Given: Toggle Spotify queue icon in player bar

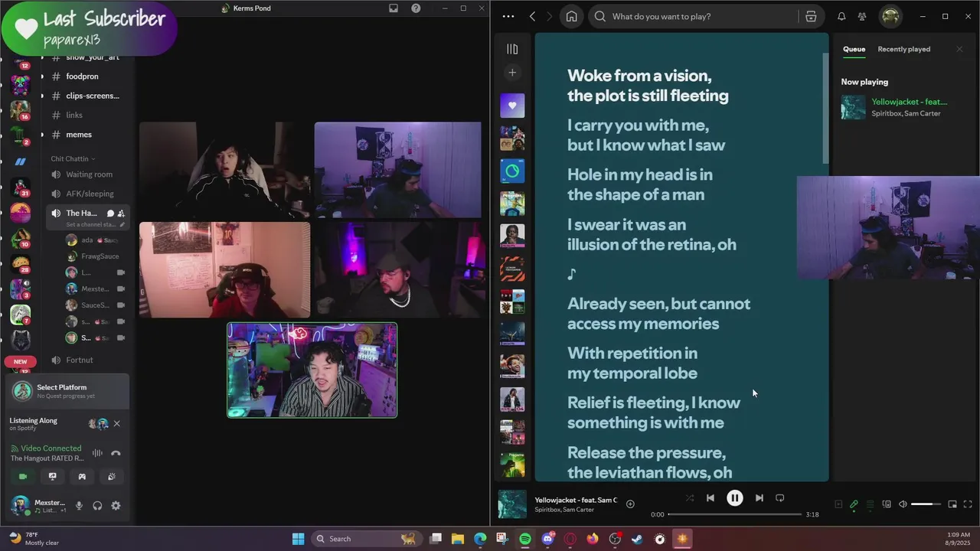Looking at the screenshot, I should 870,504.
